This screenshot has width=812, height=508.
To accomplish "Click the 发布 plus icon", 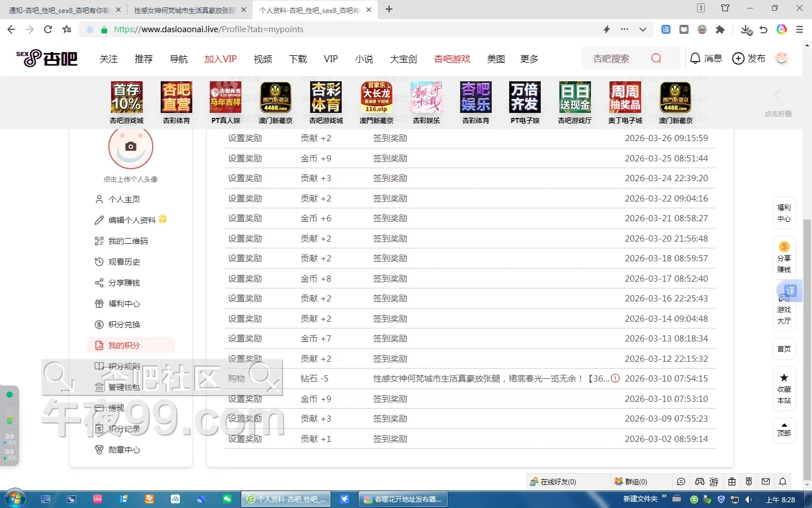I will tap(738, 58).
